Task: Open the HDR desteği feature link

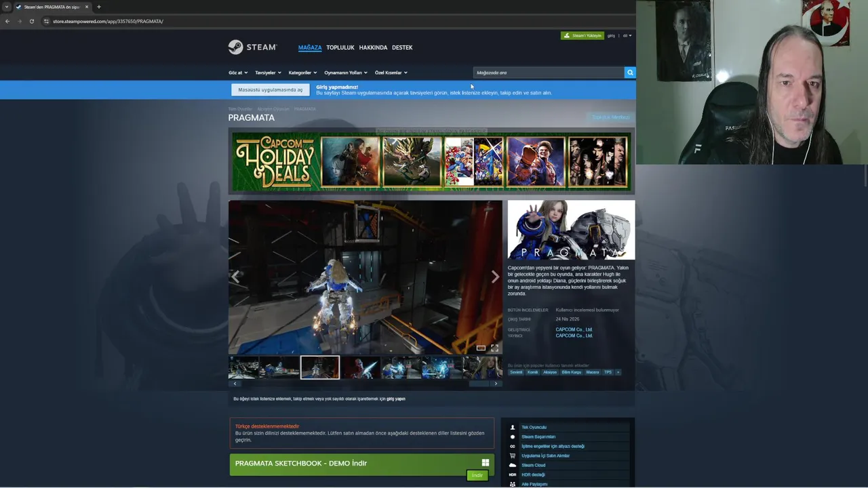Action: pos(533,474)
